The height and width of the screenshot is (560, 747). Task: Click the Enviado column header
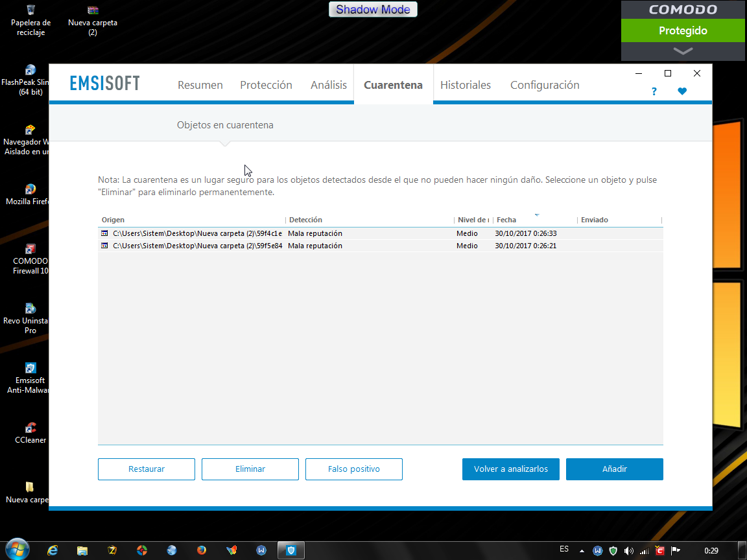(x=620, y=220)
